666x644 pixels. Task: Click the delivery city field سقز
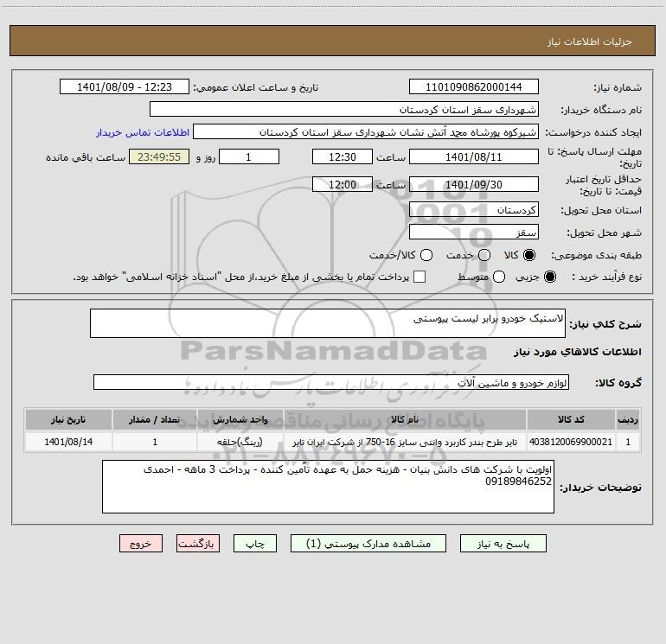pyautogui.click(x=474, y=232)
